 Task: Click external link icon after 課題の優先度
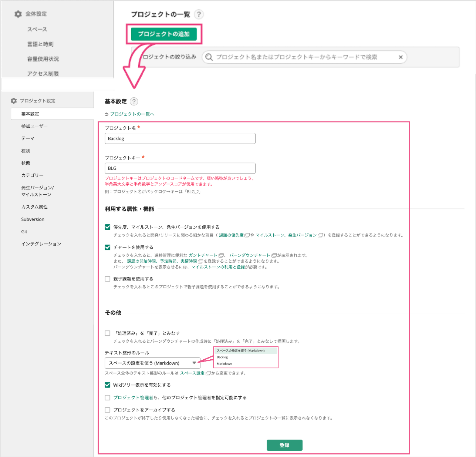[x=247, y=235]
